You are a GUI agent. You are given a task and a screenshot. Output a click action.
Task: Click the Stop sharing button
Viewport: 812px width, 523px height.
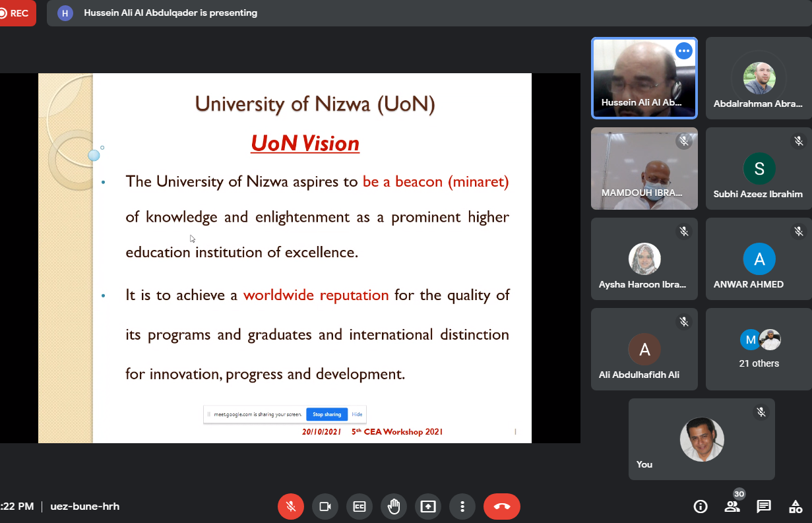(x=327, y=414)
